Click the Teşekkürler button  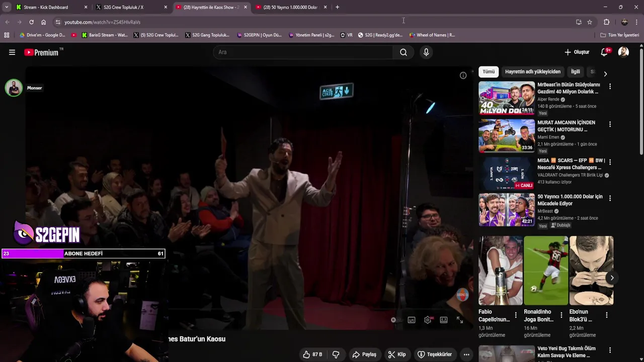[435, 354]
